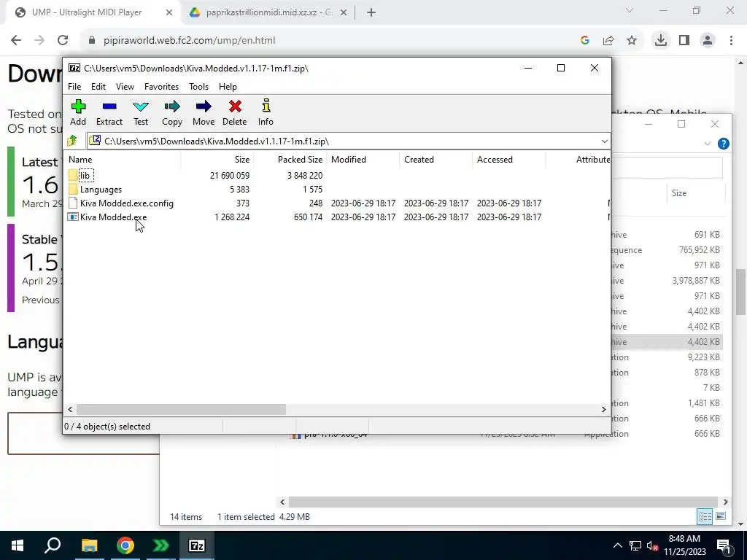Open 7-Zip from taskbar
Screen dimensions: 747x560
pyautogui.click(x=197, y=545)
